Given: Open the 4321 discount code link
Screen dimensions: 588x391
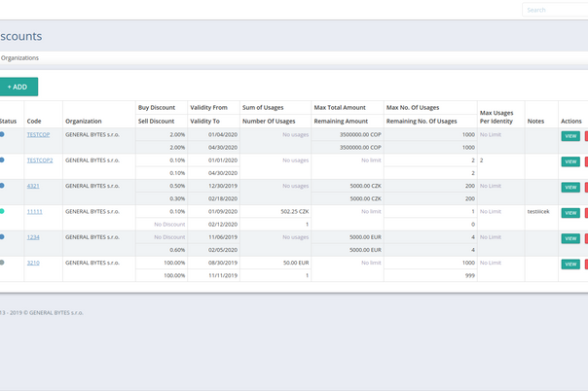Looking at the screenshot, I should (x=33, y=185).
